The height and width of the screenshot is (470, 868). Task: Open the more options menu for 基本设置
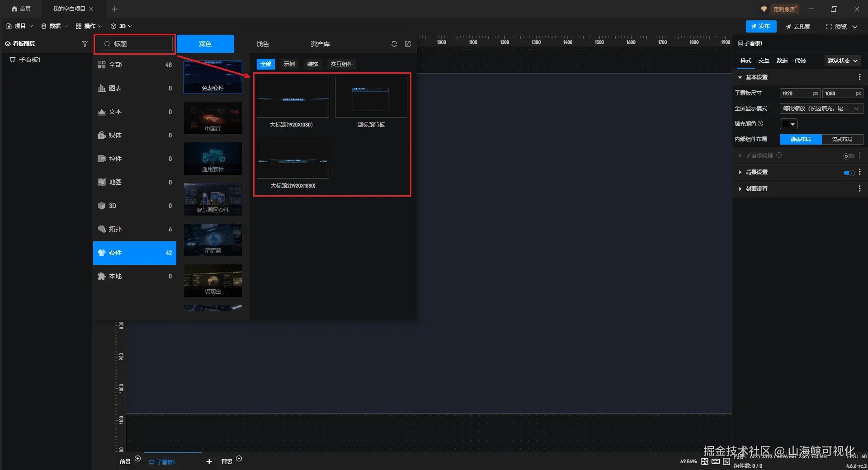[x=859, y=77]
